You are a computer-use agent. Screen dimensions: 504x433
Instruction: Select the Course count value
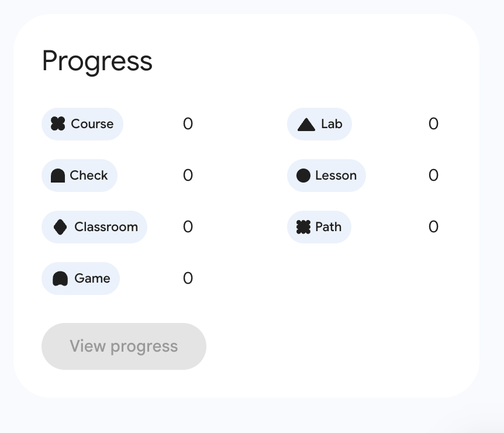(188, 124)
